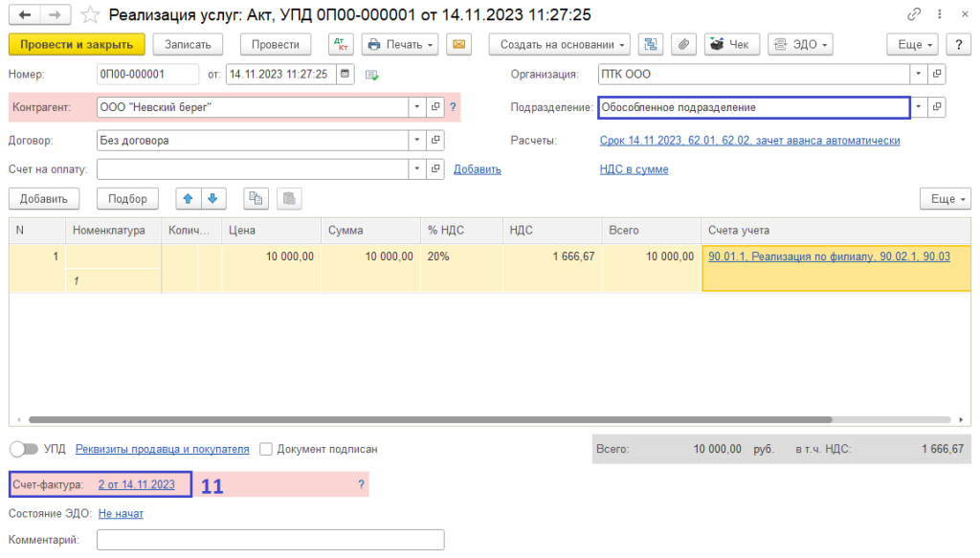Move table row down with arrow

point(212,199)
